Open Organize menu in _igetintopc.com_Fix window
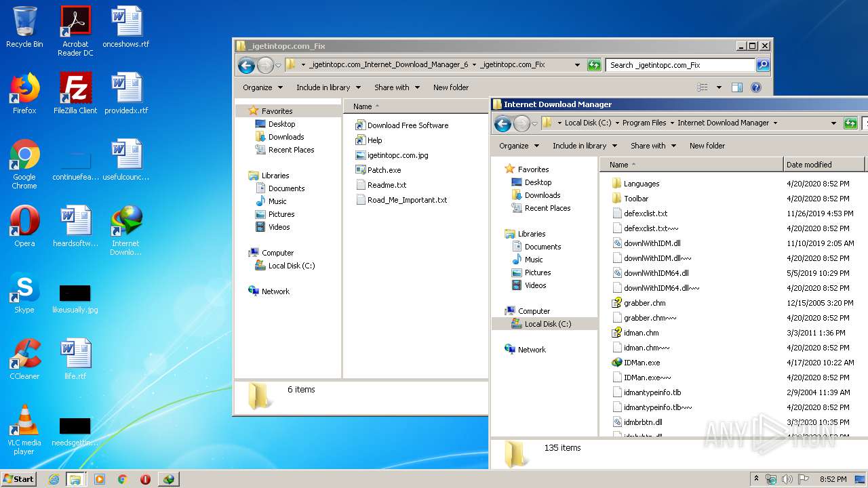 262,87
